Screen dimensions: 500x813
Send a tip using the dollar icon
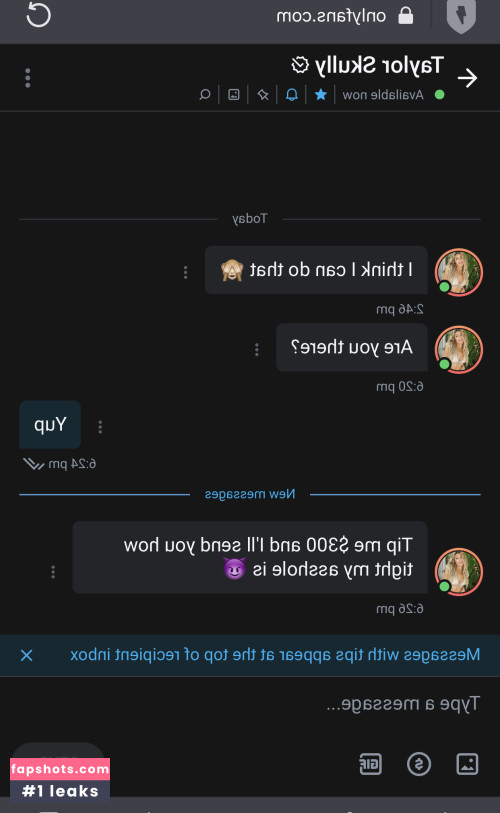(419, 764)
